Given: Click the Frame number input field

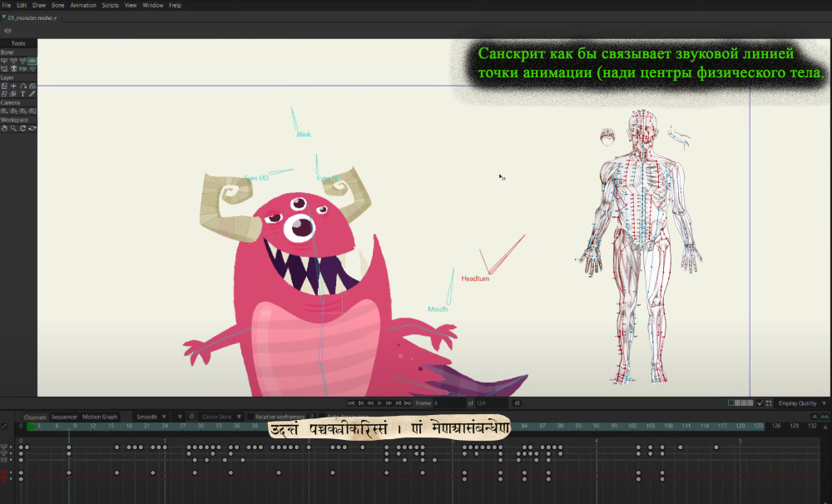Looking at the screenshot, I should tap(449, 403).
